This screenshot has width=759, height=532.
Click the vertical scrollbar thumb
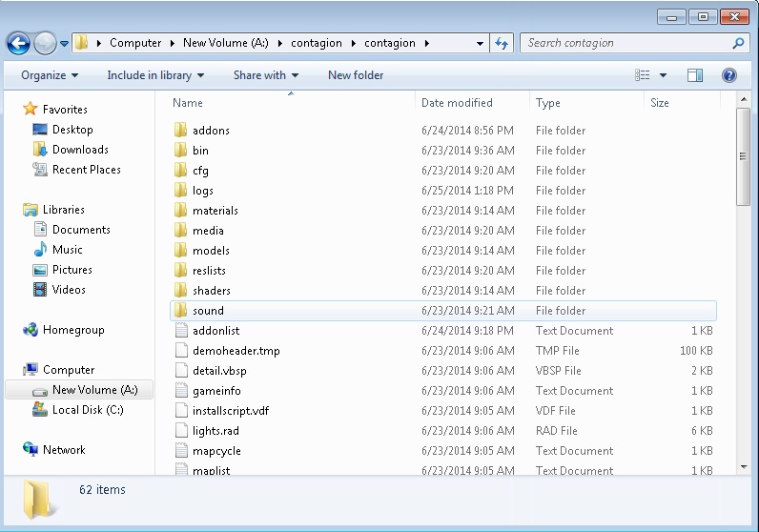[x=743, y=156]
